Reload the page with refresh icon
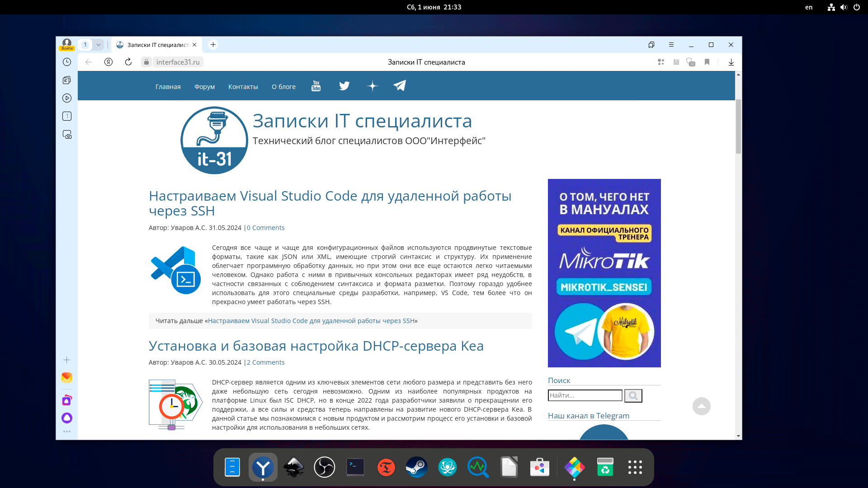Screen dimensions: 868x488 click(128, 62)
